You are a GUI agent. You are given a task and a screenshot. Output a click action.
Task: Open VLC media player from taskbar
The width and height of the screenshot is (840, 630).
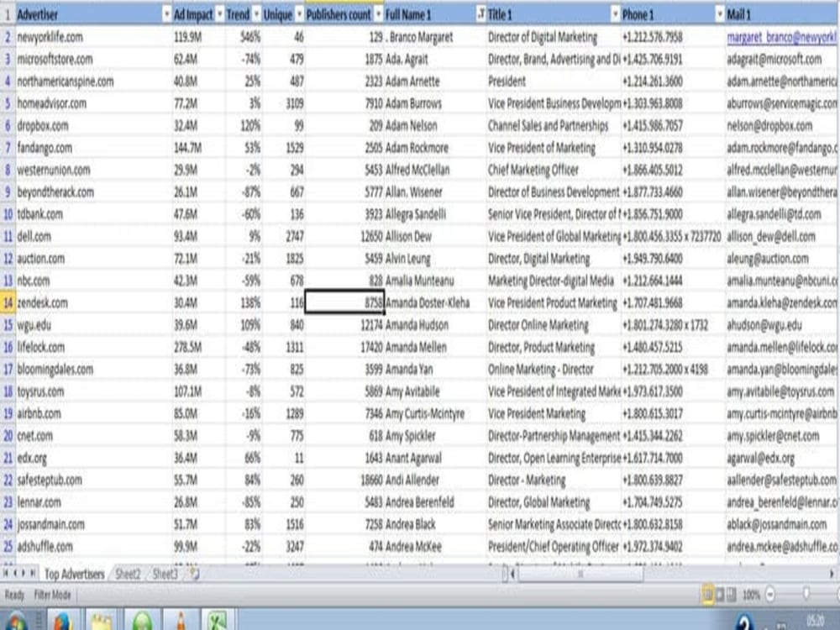181,621
